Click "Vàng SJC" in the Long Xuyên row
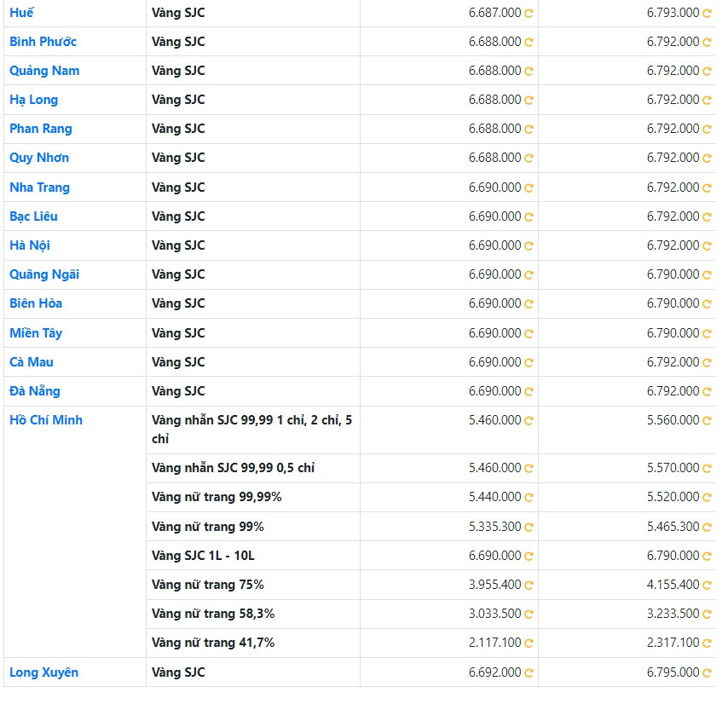 pyautogui.click(x=178, y=672)
